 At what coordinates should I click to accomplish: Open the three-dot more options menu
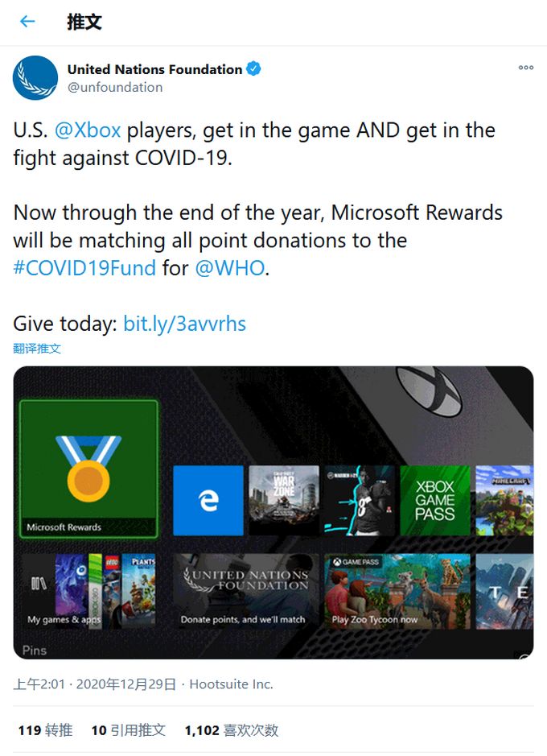[x=526, y=68]
